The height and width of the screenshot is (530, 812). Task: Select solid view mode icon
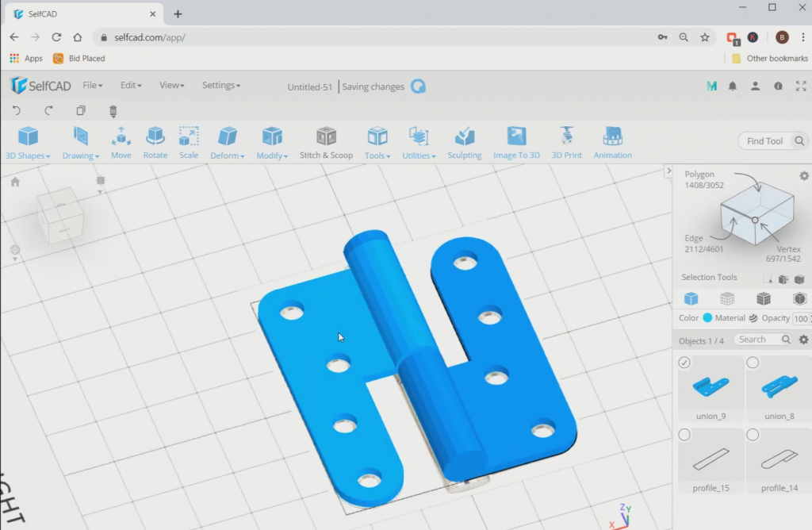[x=691, y=298]
